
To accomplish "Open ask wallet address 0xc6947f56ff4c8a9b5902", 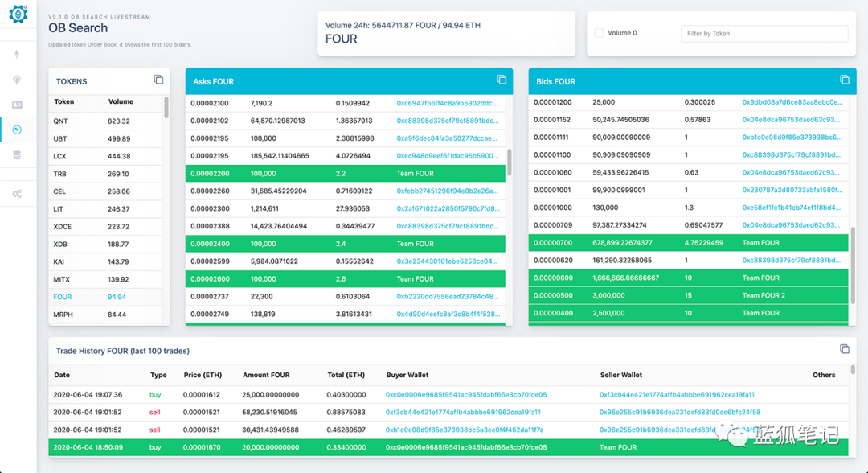I will tap(448, 103).
